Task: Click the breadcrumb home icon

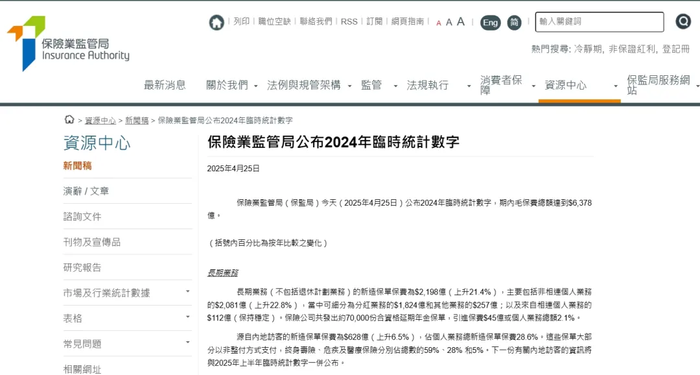Action: pos(69,120)
